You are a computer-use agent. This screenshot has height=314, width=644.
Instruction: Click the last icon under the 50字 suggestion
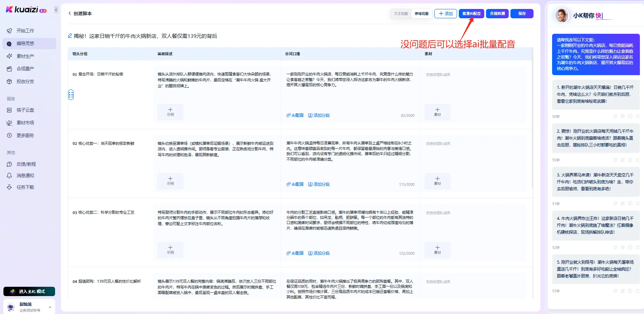click(638, 117)
